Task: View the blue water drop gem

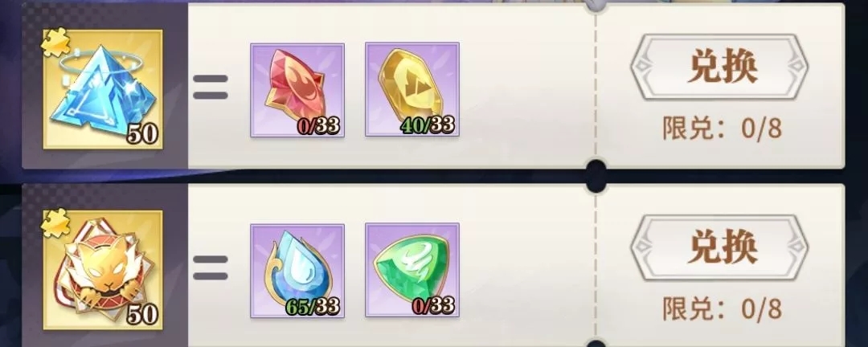Action: 297,271
